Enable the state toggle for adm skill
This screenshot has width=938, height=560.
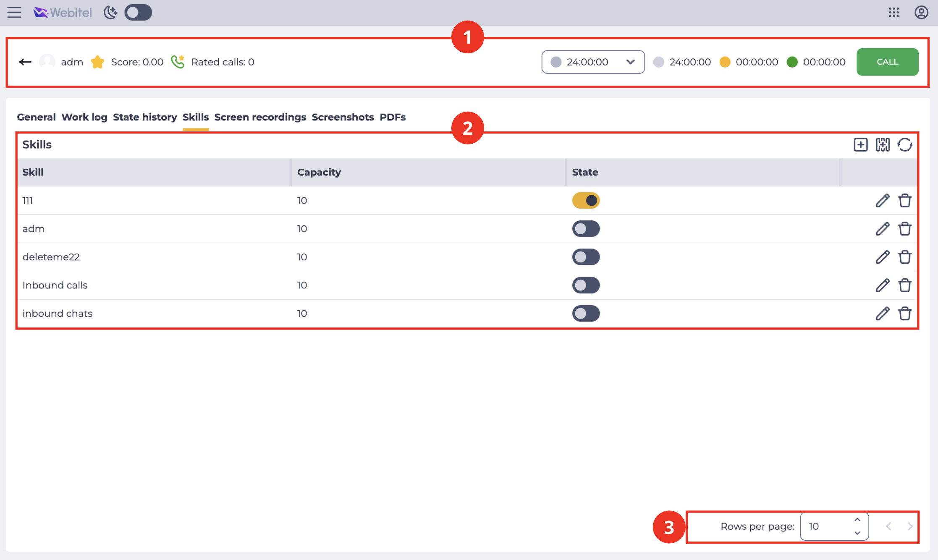point(586,229)
